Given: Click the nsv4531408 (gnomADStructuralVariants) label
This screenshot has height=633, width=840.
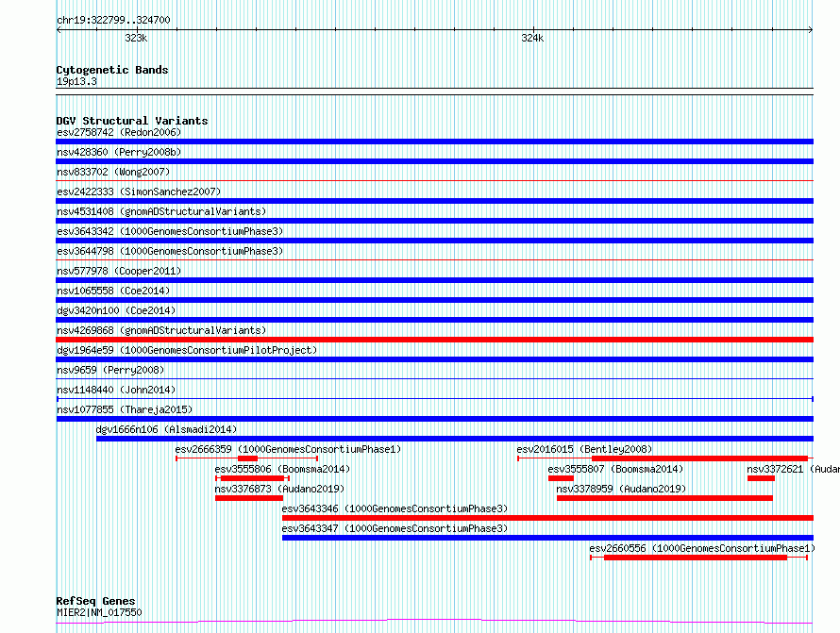Looking at the screenshot, I should tap(161, 211).
